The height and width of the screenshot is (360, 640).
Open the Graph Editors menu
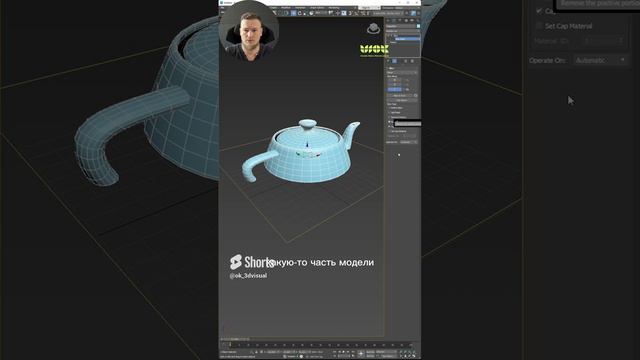pyautogui.click(x=317, y=8)
